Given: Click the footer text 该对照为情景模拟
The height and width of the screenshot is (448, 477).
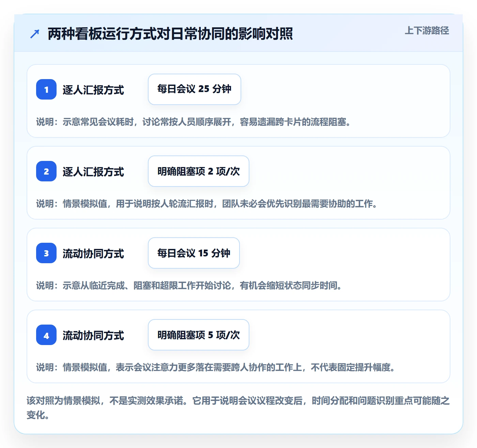Looking at the screenshot, I should tap(238, 408).
